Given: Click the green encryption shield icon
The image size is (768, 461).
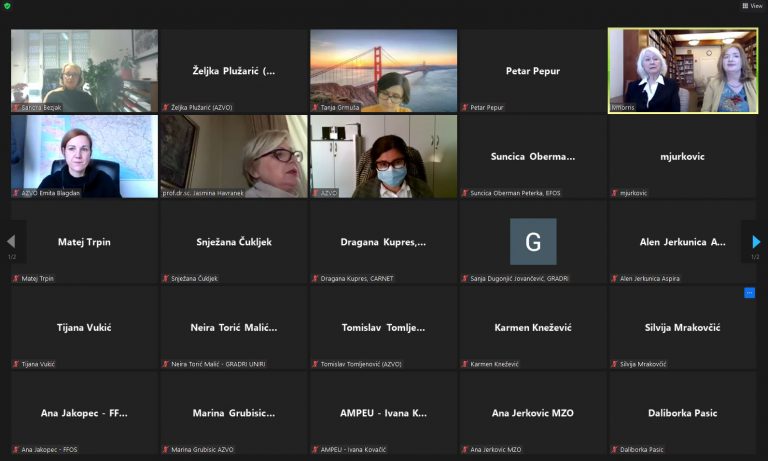Looking at the screenshot, I should (x=7, y=6).
